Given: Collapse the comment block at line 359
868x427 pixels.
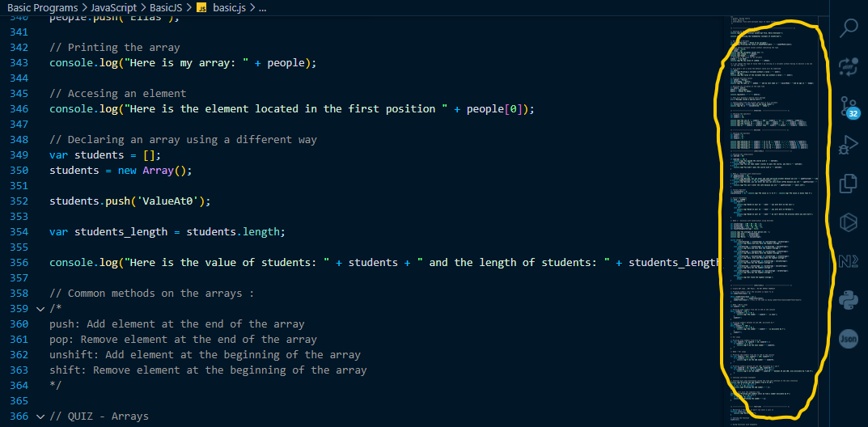Looking at the screenshot, I should click(40, 309).
